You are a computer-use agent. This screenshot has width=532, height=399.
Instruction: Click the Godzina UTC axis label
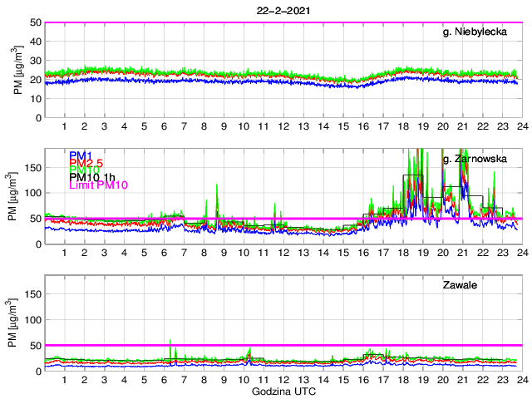[282, 391]
